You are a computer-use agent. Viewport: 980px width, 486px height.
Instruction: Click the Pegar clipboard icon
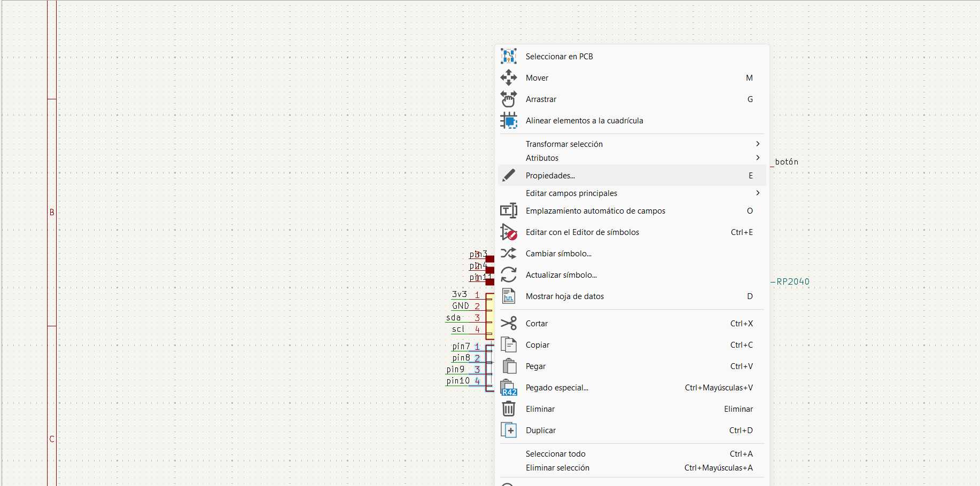point(509,366)
